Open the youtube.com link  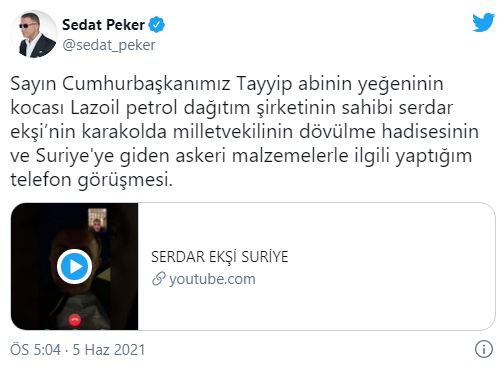pyautogui.click(x=212, y=279)
